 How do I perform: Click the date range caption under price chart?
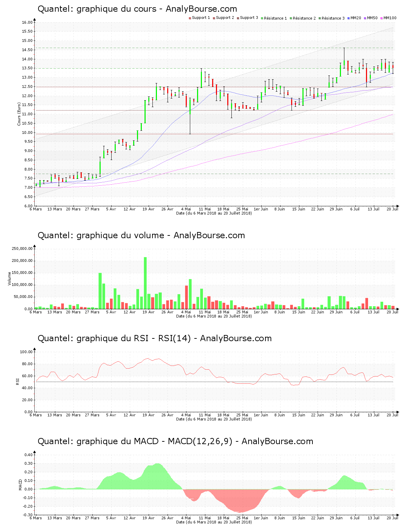[214, 213]
